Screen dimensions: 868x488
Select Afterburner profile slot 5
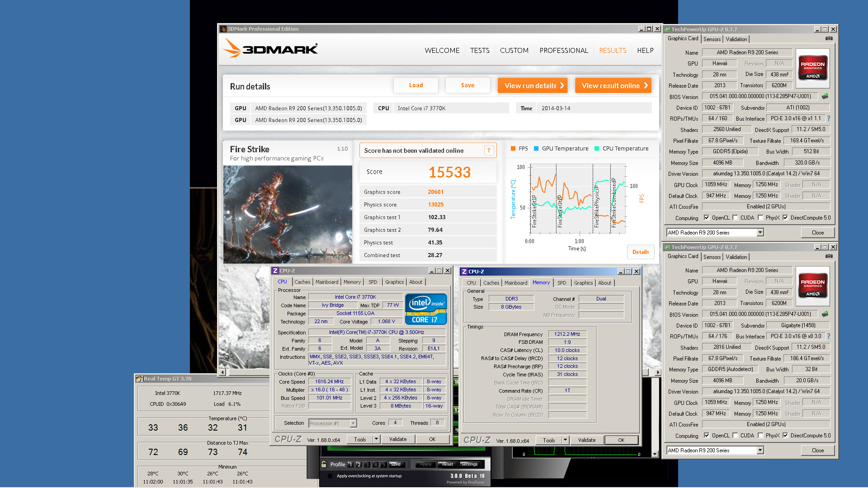pyautogui.click(x=384, y=465)
